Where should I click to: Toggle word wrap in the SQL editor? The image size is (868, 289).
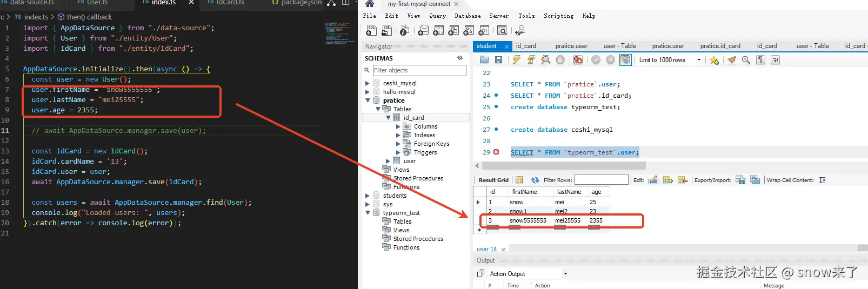point(775,60)
